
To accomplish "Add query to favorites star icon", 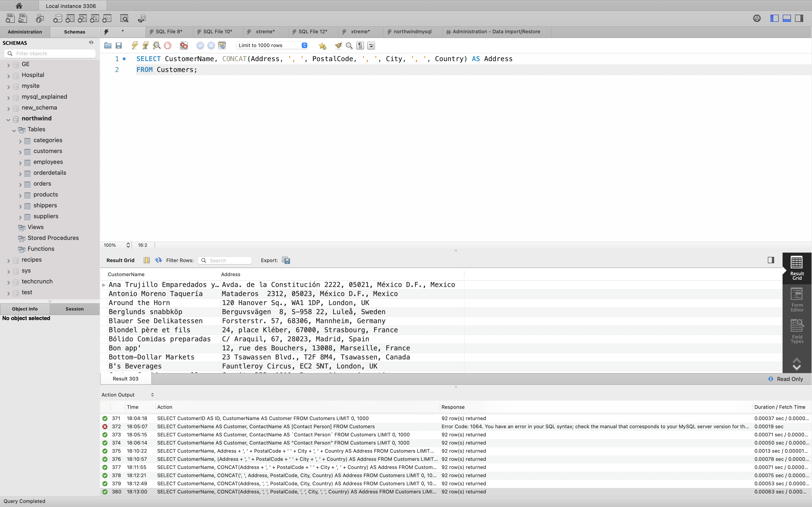I will [x=322, y=45].
